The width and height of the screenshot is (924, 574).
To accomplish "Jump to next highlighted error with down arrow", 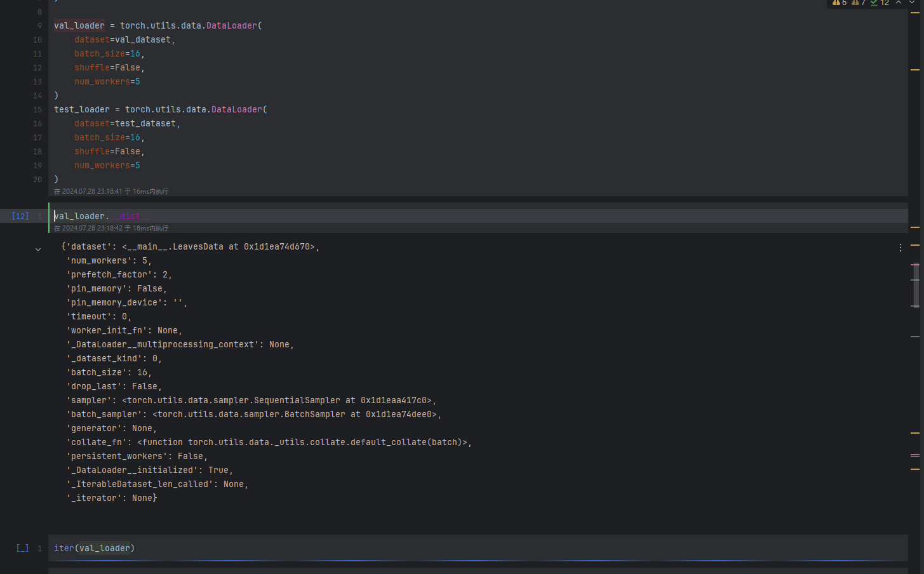I will [x=912, y=3].
